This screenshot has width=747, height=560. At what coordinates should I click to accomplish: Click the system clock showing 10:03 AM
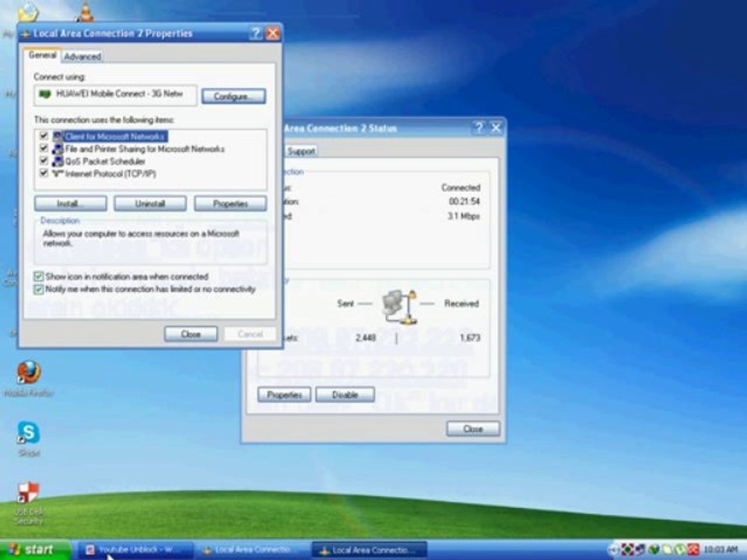721,551
